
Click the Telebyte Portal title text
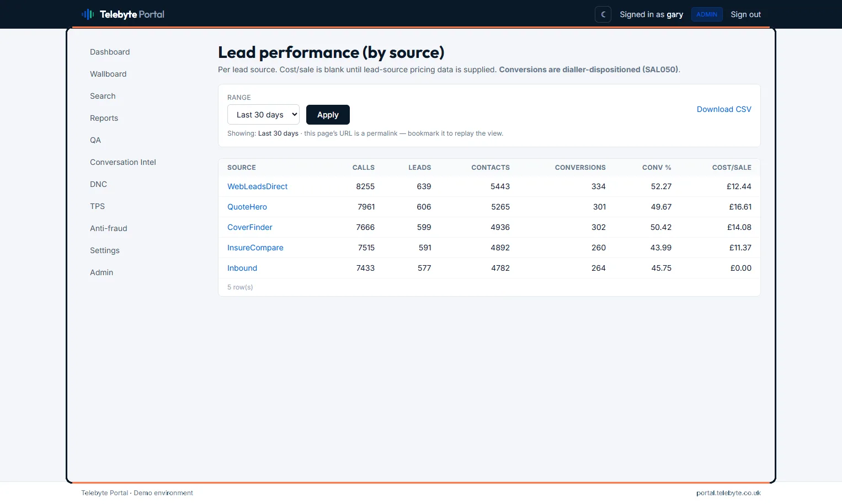pyautogui.click(x=132, y=14)
